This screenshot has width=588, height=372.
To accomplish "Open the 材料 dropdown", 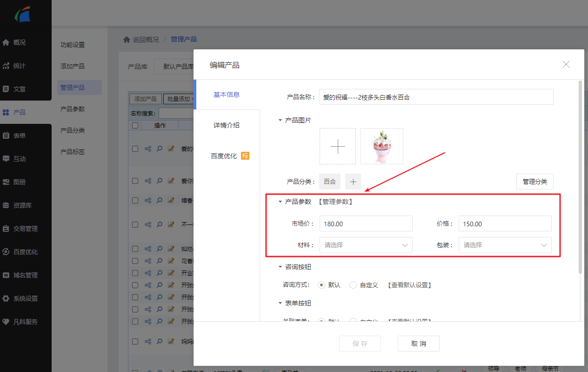I will (x=366, y=245).
